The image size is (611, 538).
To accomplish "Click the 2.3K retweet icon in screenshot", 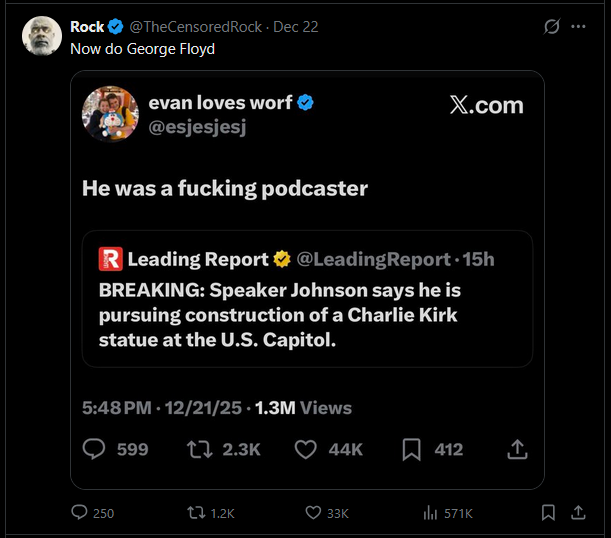I will 199,450.
